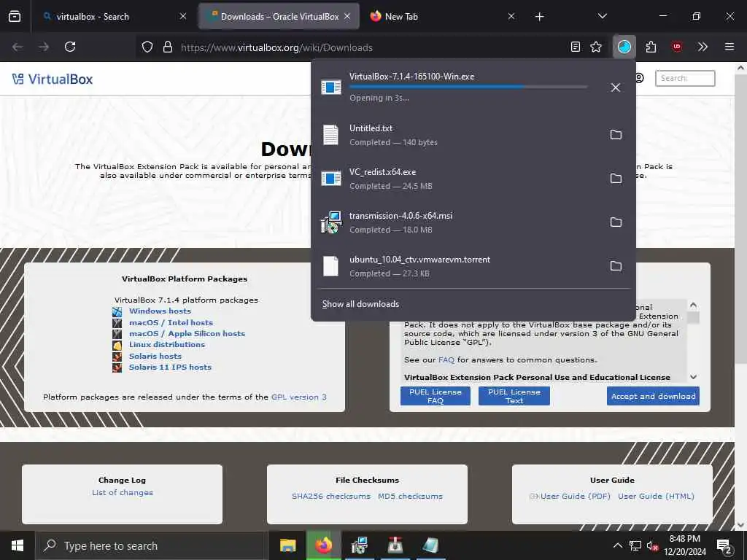
Task: Show Untitled.txt in folder
Action: pos(616,135)
